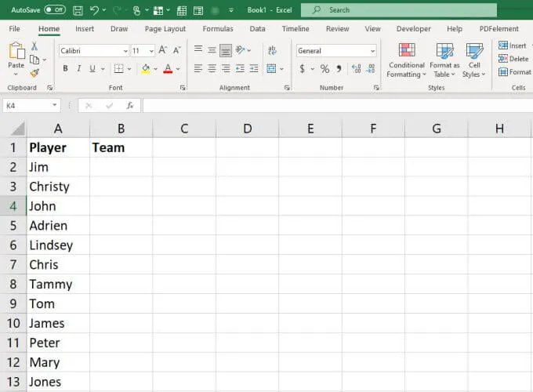
Task: Click the Format as Table icon
Action: coord(444,60)
